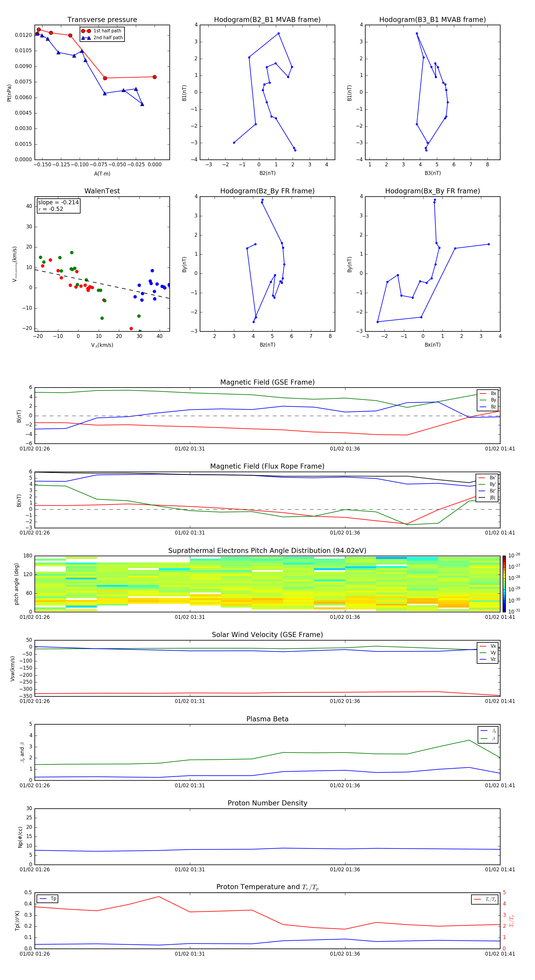
Task: Click the red right-side "Te/Tp" axis label
Action: point(512,921)
